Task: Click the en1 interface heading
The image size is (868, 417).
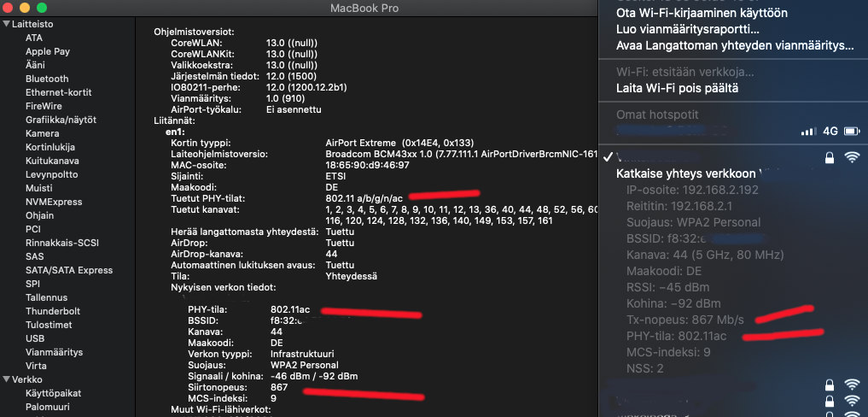Action: (175, 132)
